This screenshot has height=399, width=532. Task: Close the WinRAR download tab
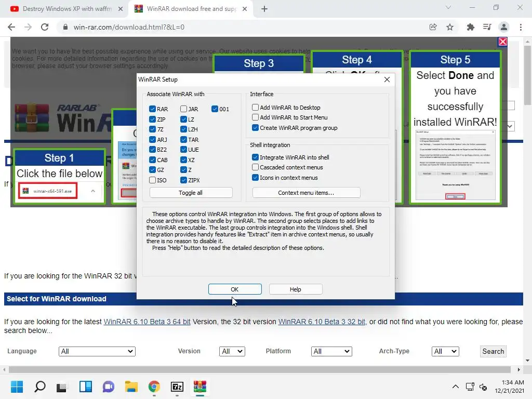pyautogui.click(x=245, y=9)
